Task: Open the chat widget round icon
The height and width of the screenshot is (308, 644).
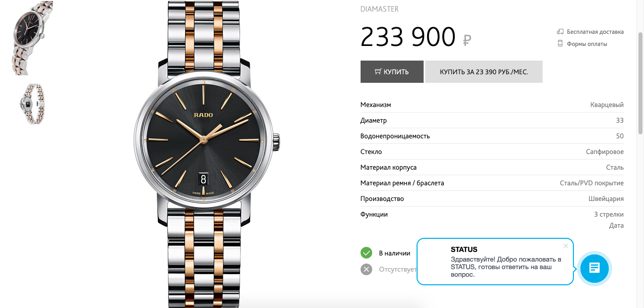Action: pos(594,268)
